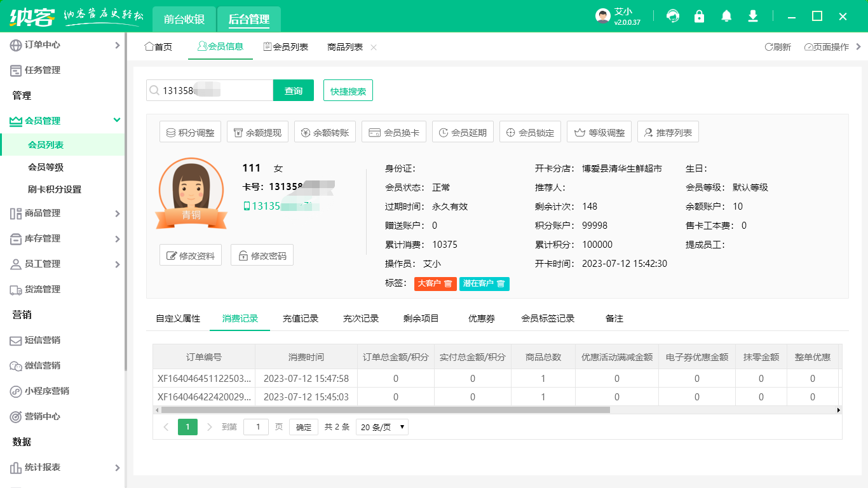Delete the 大客户 tag using its trash icon

(x=448, y=284)
